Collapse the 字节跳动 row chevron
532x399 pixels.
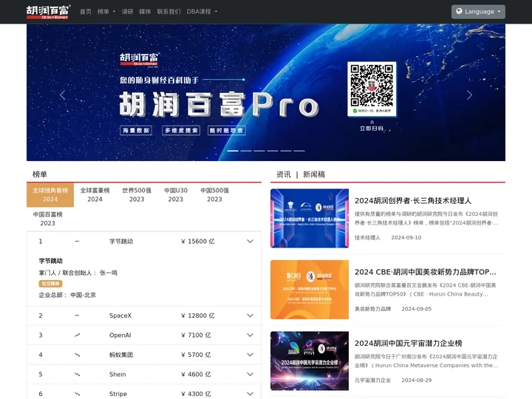point(250,241)
